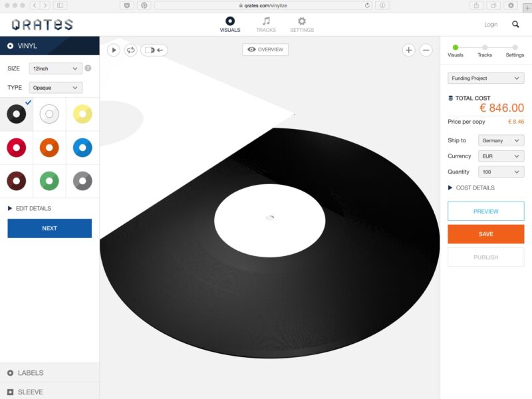The image size is (532, 399).
Task: Select the white vinyl color option
Action: tap(49, 114)
